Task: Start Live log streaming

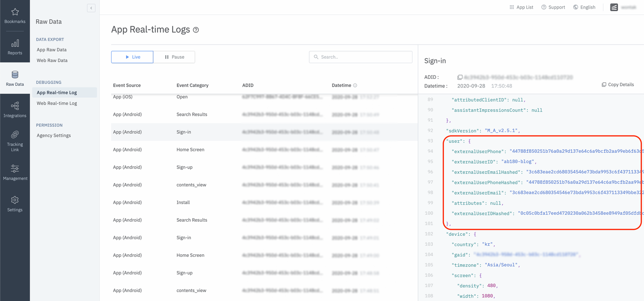Action: point(132,57)
